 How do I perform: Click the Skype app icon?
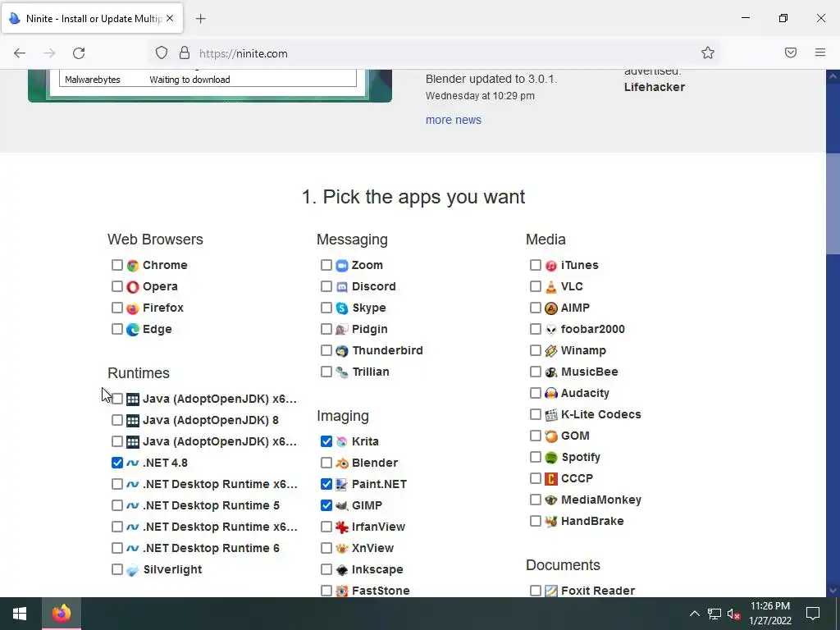[342, 308]
